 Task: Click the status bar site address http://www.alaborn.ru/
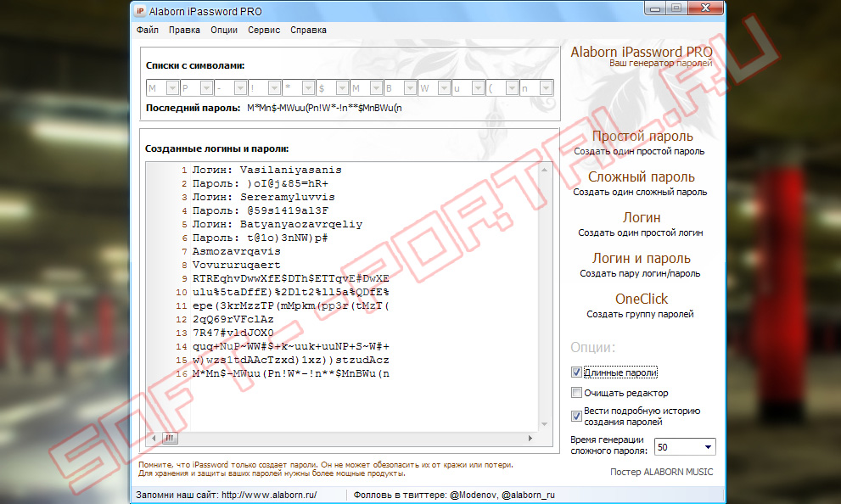[x=269, y=495]
